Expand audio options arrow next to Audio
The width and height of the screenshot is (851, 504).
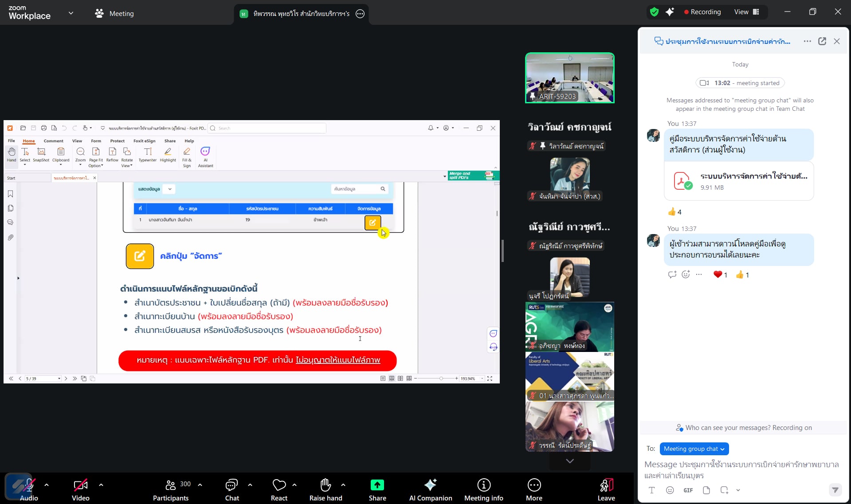tap(47, 485)
